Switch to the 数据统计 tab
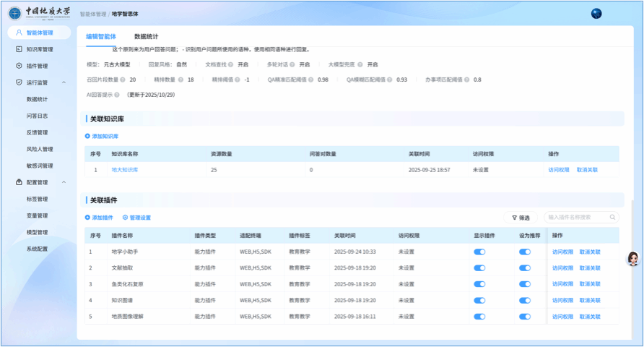This screenshot has width=644, height=347. [147, 36]
